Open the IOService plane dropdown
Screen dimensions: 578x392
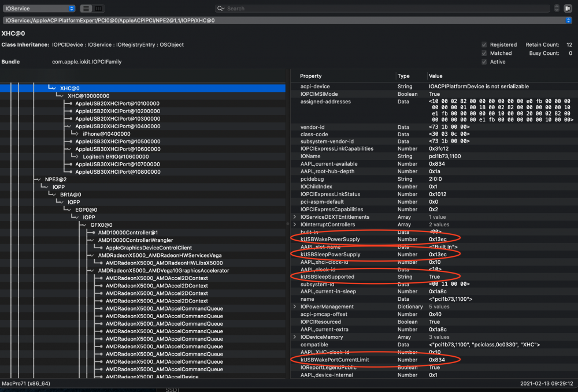39,9
